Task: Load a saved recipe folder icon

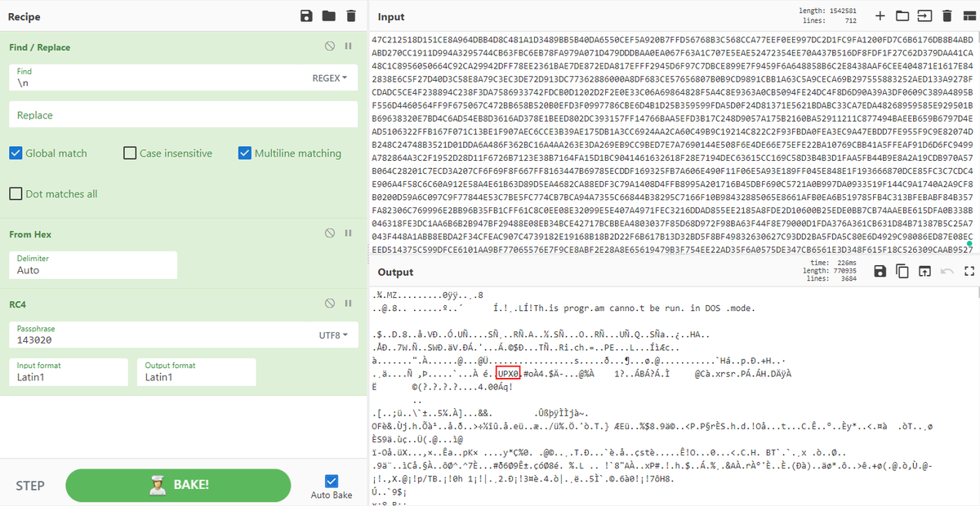Action: (328, 16)
